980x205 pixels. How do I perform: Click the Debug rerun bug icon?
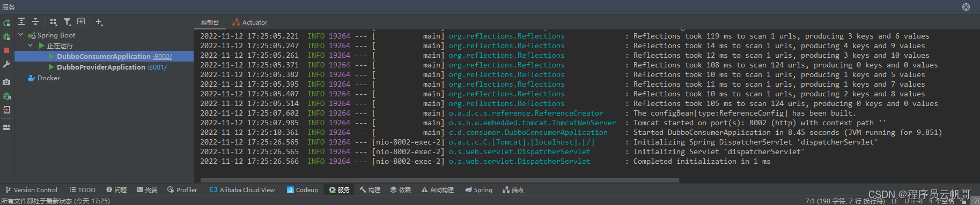pos(6,36)
